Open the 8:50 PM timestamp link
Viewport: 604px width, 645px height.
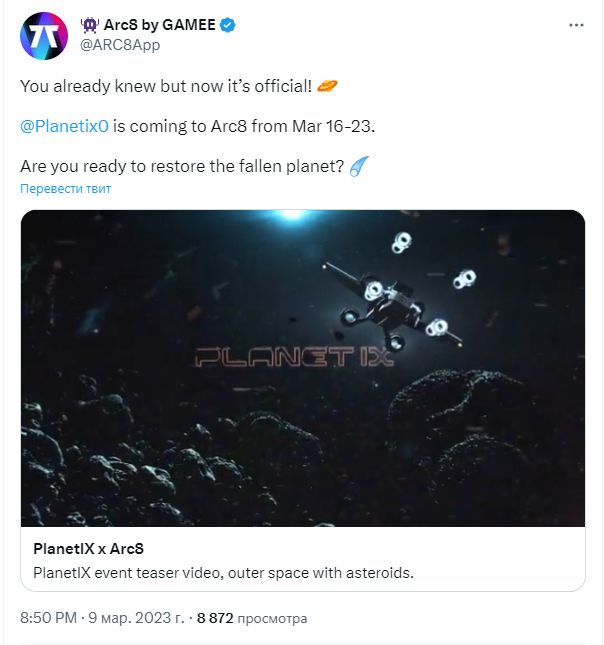click(x=49, y=618)
